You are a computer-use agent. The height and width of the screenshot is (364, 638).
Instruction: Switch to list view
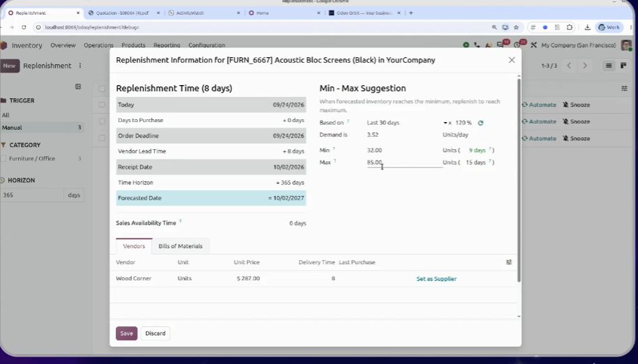(609, 66)
